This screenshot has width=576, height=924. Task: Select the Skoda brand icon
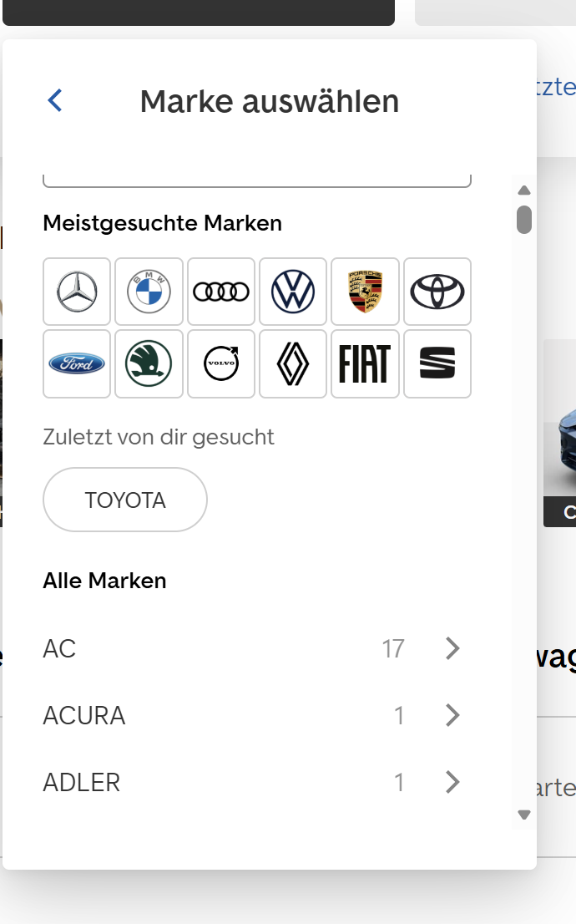[149, 363]
